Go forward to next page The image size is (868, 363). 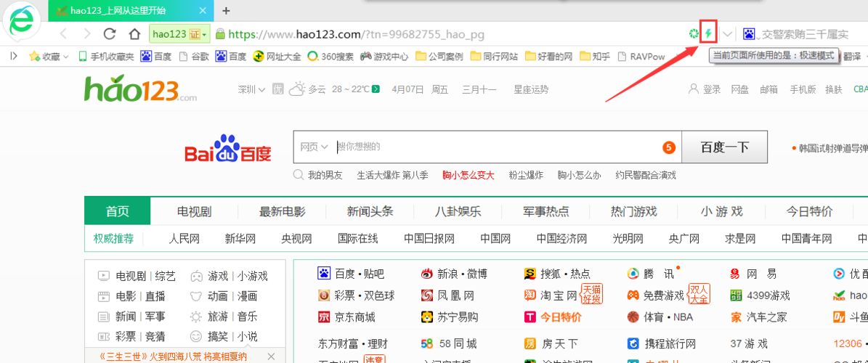coord(87,34)
